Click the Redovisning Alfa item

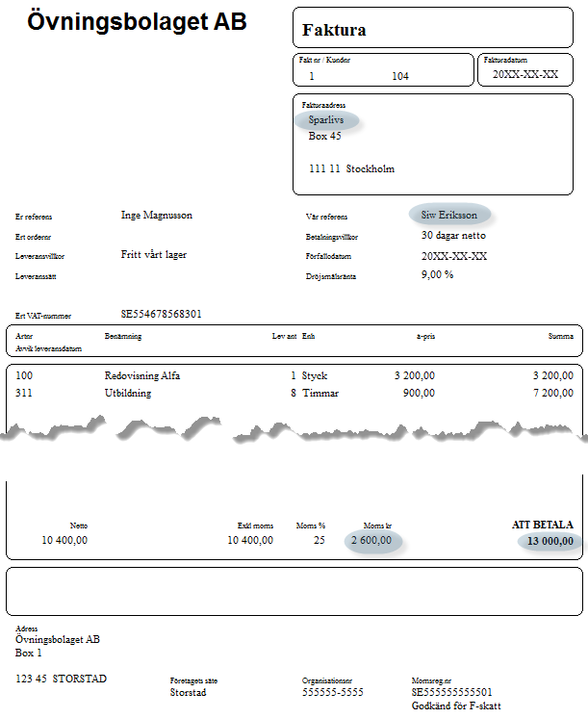pos(142,375)
